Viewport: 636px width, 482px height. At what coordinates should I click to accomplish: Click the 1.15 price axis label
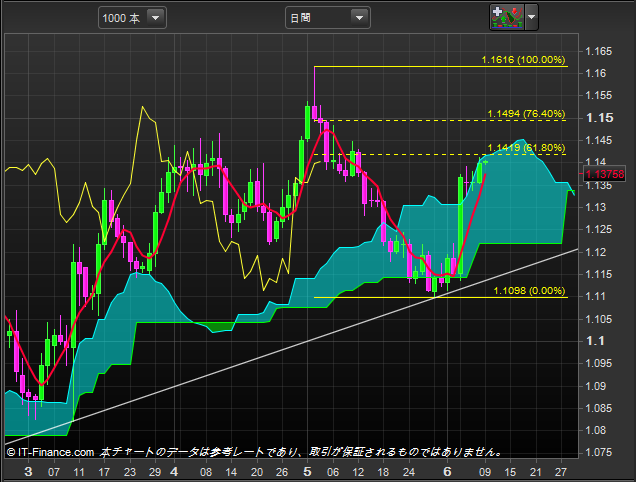(599, 118)
